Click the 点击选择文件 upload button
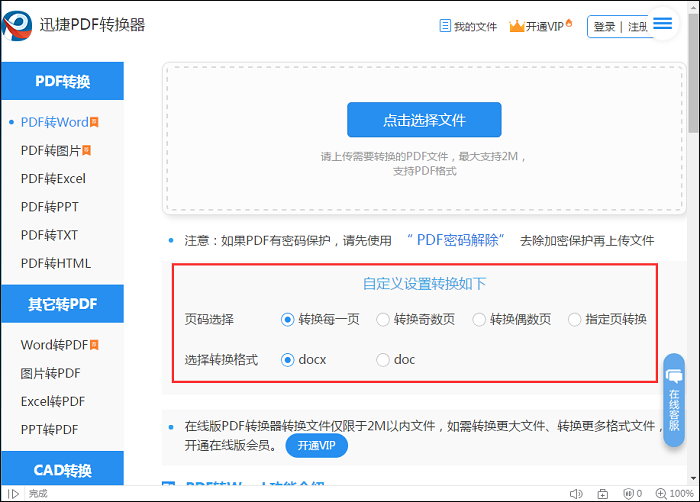This screenshot has width=700, height=502. [424, 120]
